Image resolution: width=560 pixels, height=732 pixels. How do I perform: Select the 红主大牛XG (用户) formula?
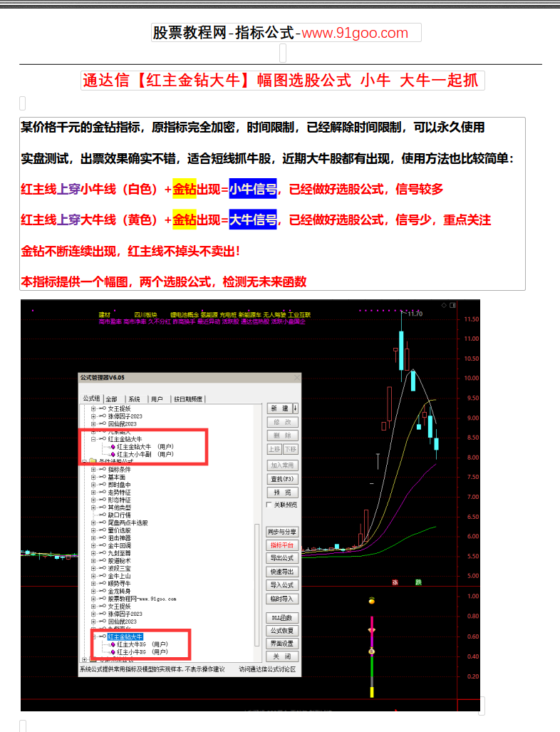tap(142, 644)
